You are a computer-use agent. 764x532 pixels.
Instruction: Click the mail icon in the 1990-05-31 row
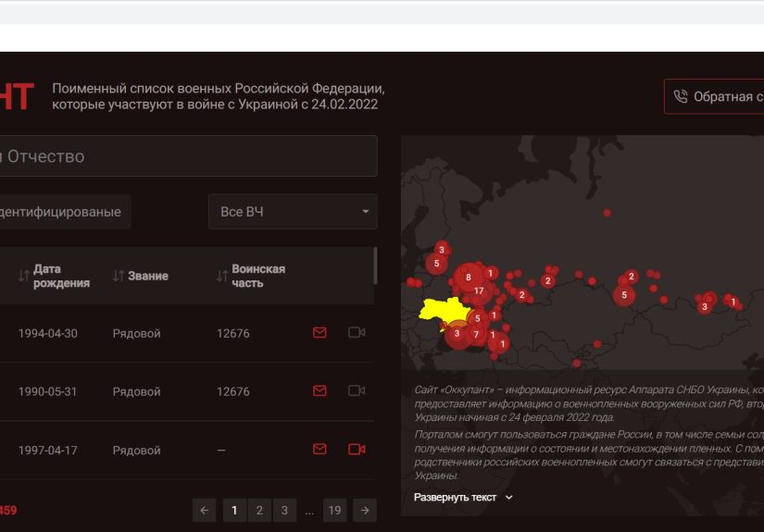click(319, 391)
